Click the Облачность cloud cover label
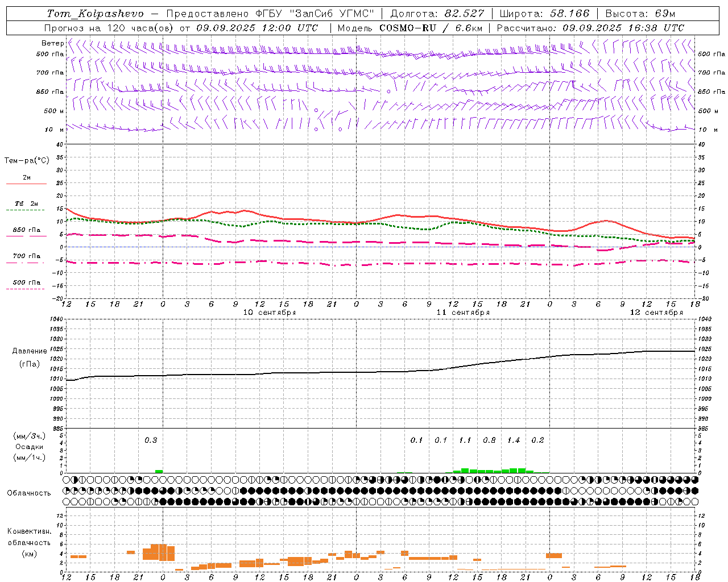Screen dimensions: 728x582 (x=29, y=493)
